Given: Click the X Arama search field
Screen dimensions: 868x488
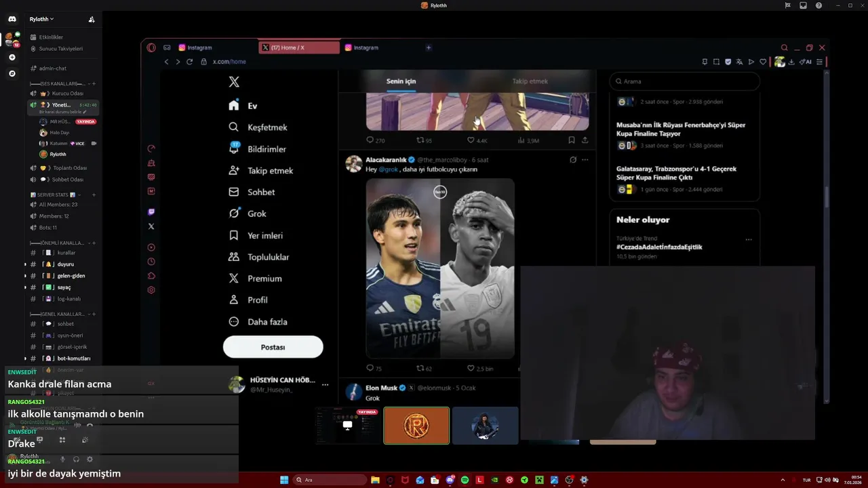Looking at the screenshot, I should 684,81.
